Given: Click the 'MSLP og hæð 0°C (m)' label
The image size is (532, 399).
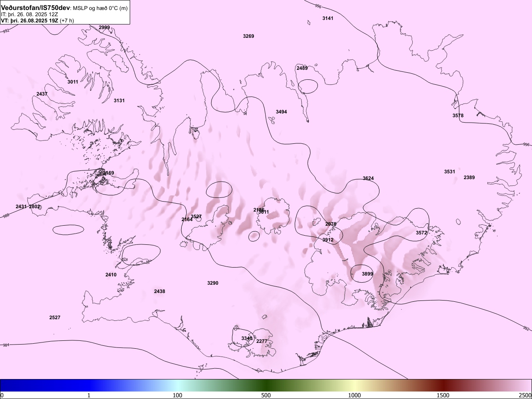Looking at the screenshot, I should [100, 8].
